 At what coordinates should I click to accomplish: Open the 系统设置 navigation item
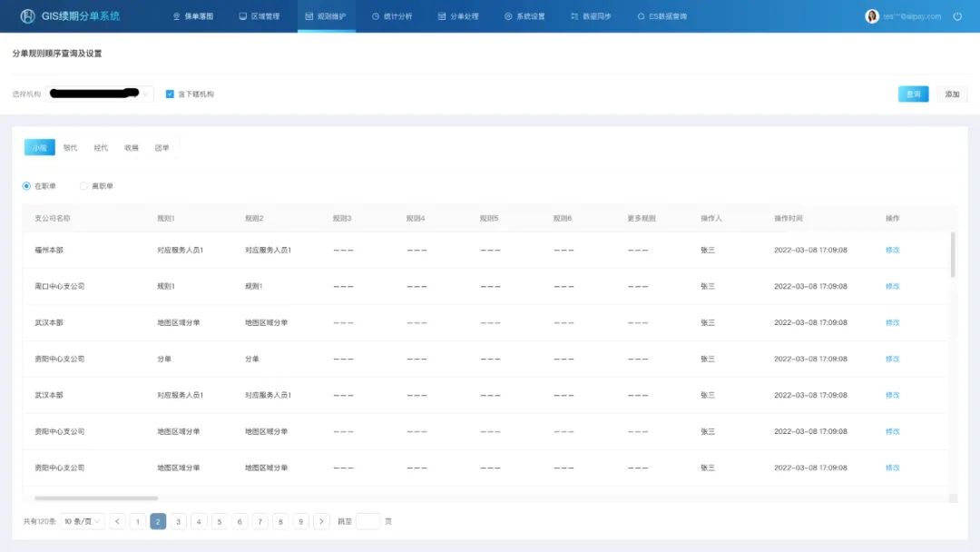click(524, 16)
